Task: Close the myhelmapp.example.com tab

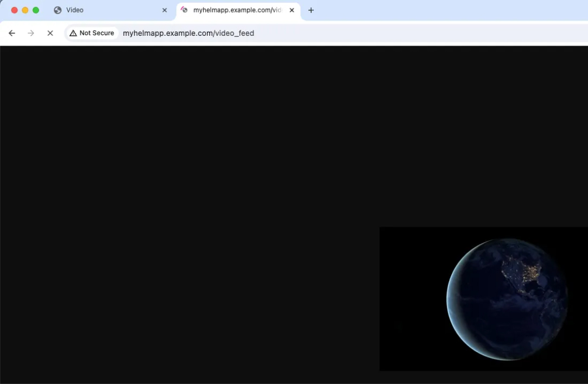Action: point(292,10)
